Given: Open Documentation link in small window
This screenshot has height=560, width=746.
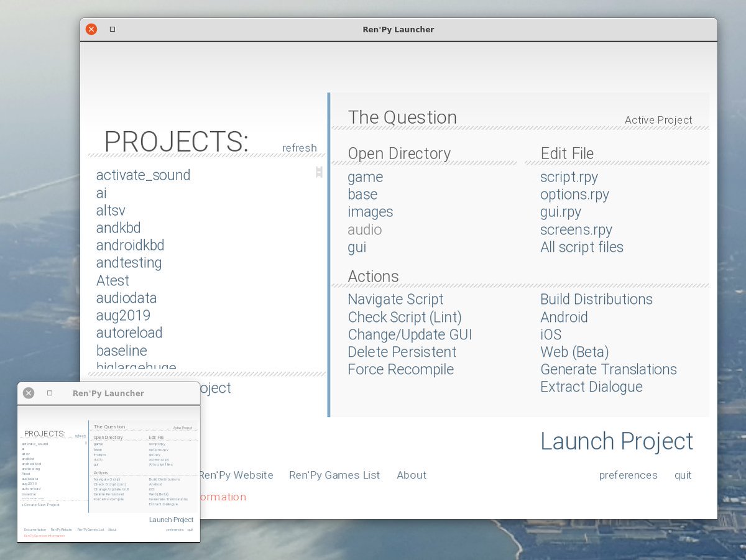Looking at the screenshot, I should click(35, 530).
